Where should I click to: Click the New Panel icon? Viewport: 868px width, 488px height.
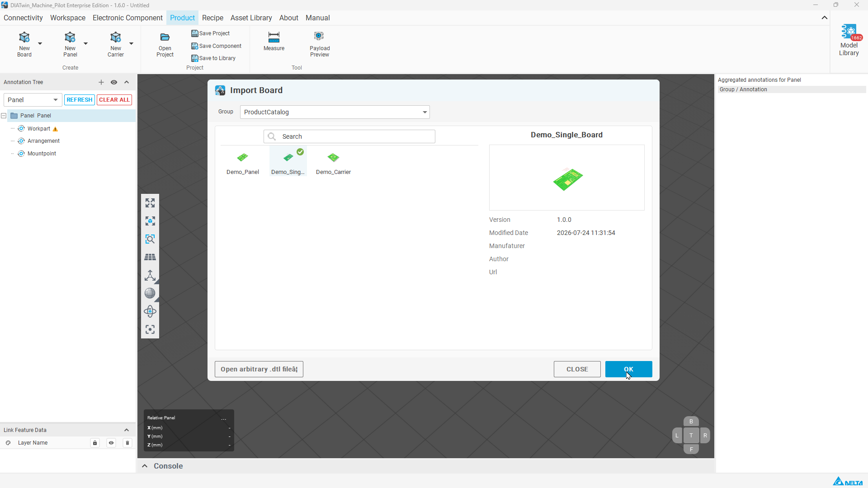pyautogui.click(x=70, y=37)
